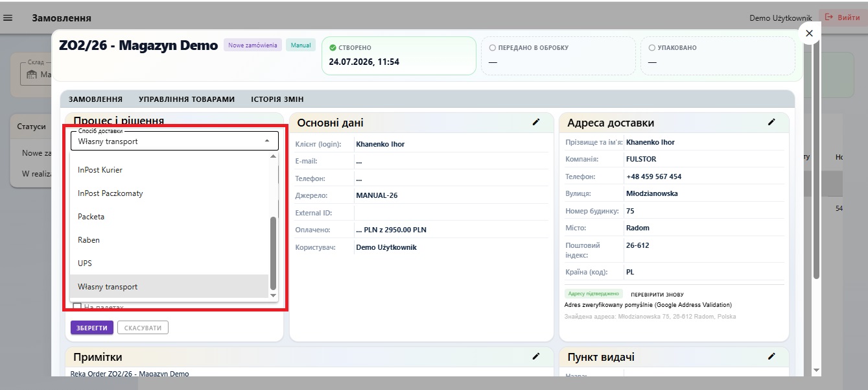868x390 pixels.
Task: Click list scroll-down arrow in delivery dropdown
Action: click(273, 295)
